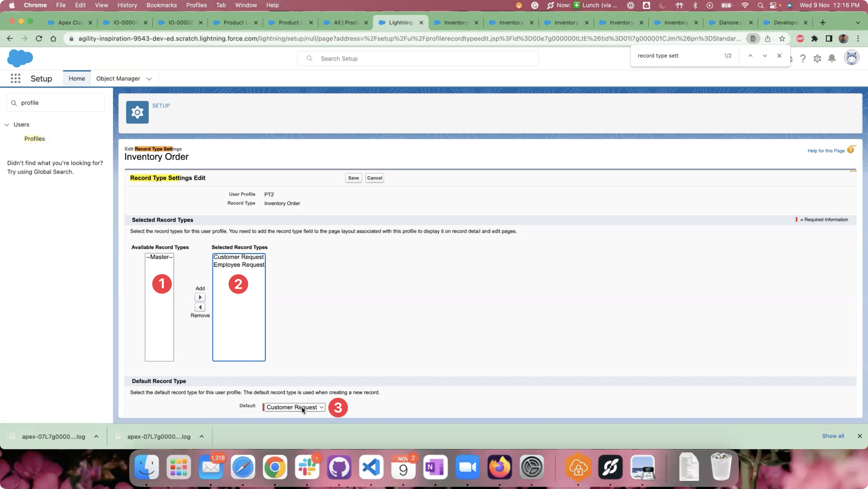This screenshot has width=868, height=489.
Task: Open the App Launcher grid icon
Action: pyautogui.click(x=15, y=78)
